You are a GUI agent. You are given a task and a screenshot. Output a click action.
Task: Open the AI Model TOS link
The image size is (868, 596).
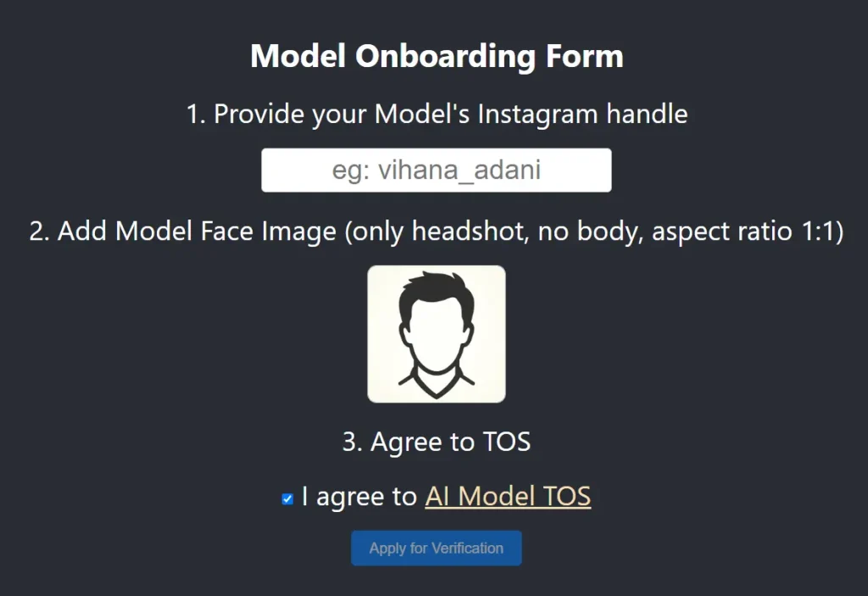507,498
